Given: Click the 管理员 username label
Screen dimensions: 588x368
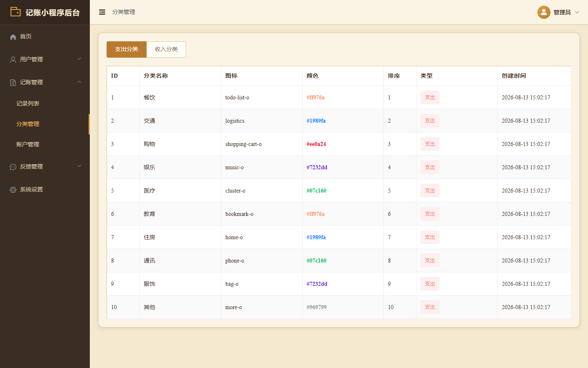Looking at the screenshot, I should pos(562,12).
